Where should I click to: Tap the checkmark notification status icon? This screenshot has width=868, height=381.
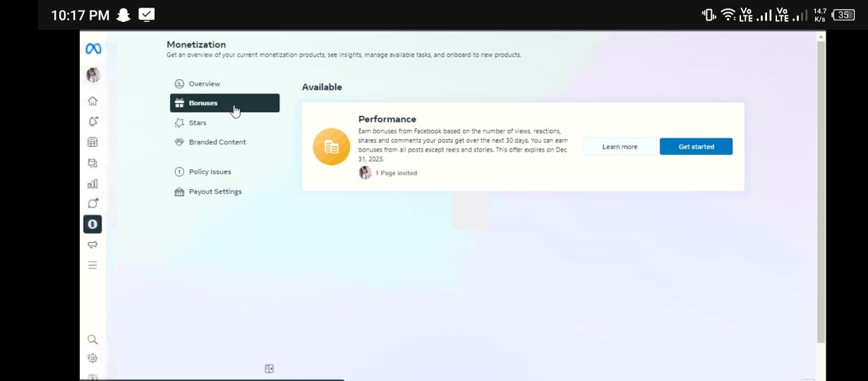(x=147, y=14)
